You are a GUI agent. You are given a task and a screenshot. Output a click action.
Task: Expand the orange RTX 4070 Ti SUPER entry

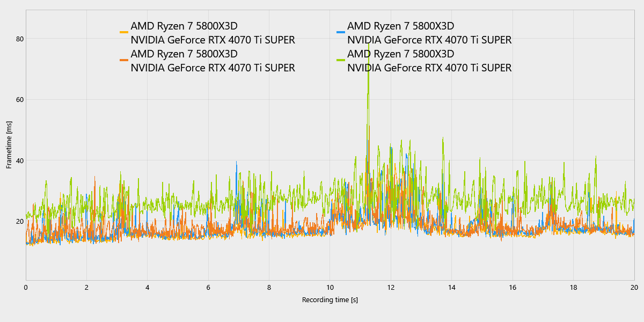pyautogui.click(x=212, y=68)
